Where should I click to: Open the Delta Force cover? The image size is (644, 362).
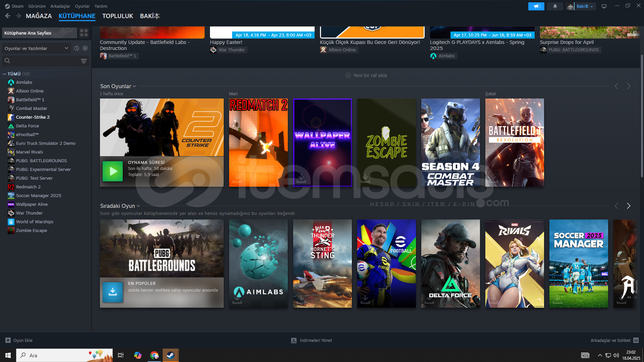click(450, 263)
